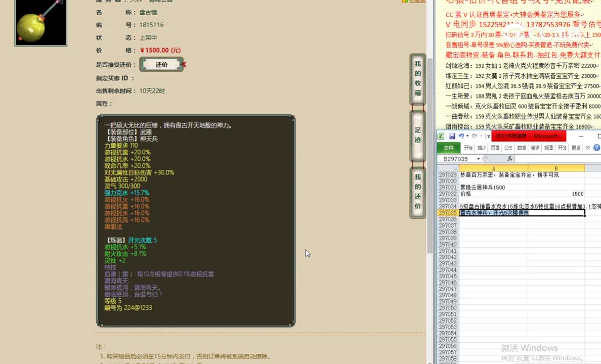Click the red Excel window title text
601x364 pixels.
point(529,136)
